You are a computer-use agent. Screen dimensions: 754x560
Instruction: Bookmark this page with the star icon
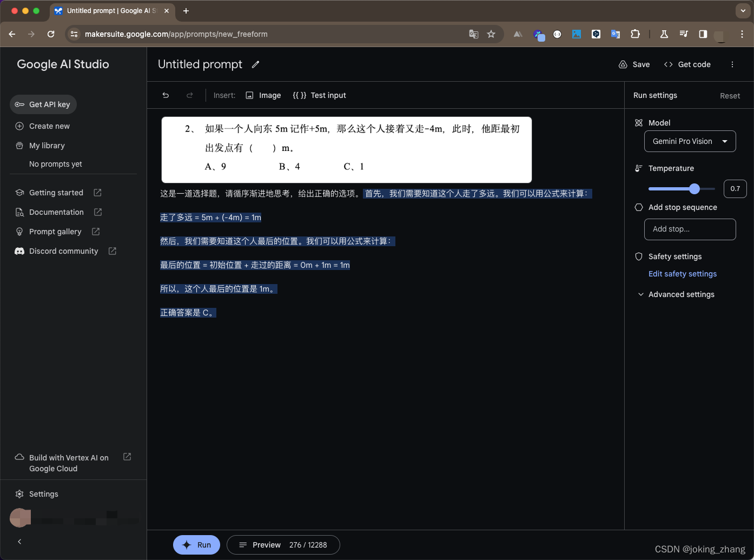[491, 34]
